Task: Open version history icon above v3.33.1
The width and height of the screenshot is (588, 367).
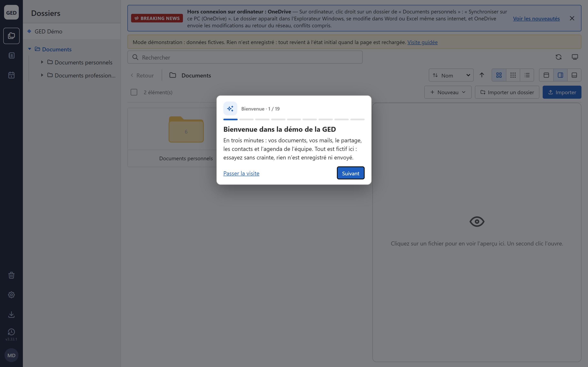Action: click(x=11, y=332)
